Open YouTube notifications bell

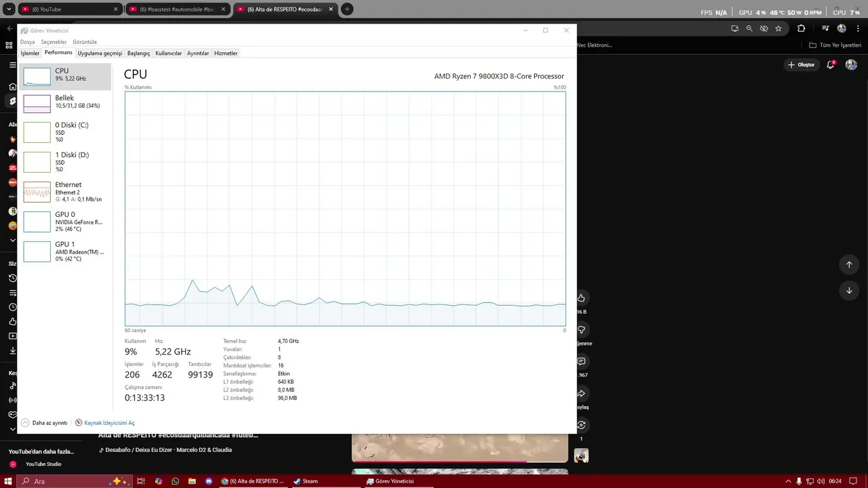pos(831,65)
